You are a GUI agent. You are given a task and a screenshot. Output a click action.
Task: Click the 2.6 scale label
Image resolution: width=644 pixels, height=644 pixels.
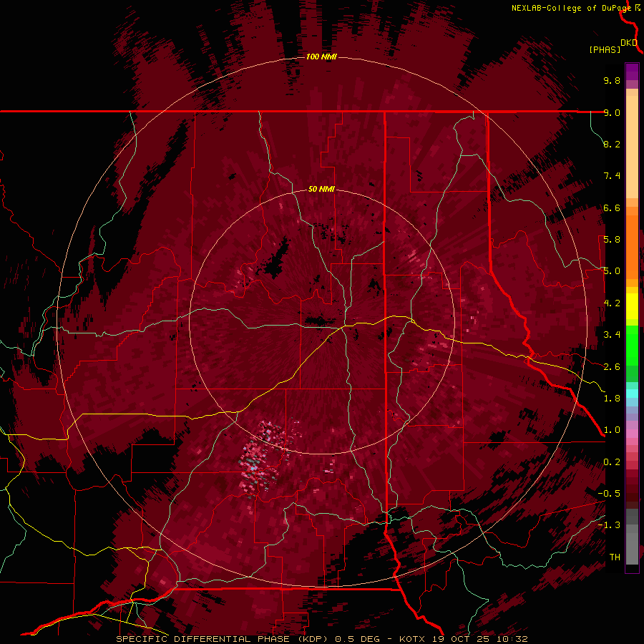point(612,367)
